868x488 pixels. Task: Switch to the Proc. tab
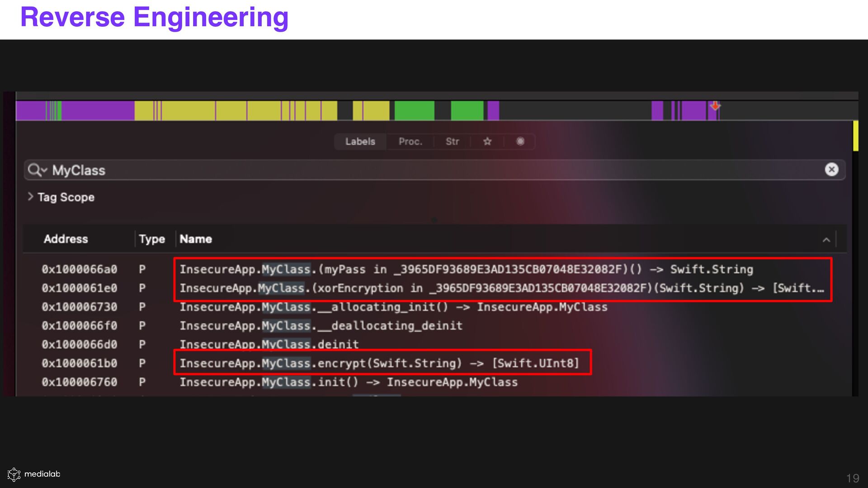click(x=410, y=141)
